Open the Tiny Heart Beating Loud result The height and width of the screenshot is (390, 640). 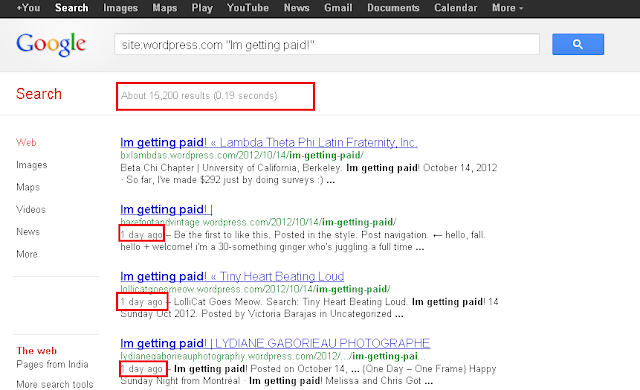(x=232, y=276)
